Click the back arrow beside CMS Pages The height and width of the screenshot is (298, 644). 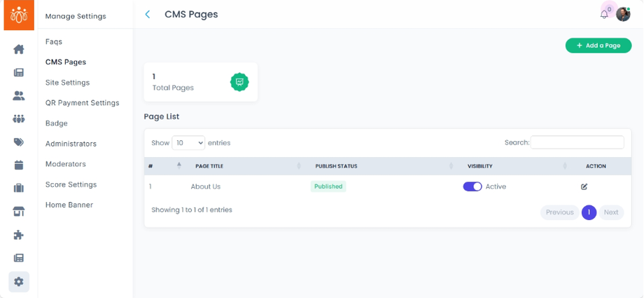tap(148, 15)
